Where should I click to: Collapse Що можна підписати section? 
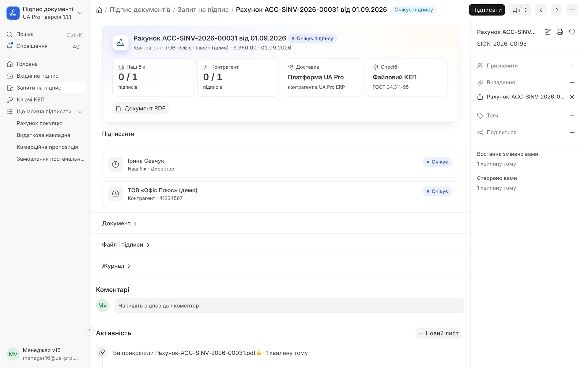point(80,112)
